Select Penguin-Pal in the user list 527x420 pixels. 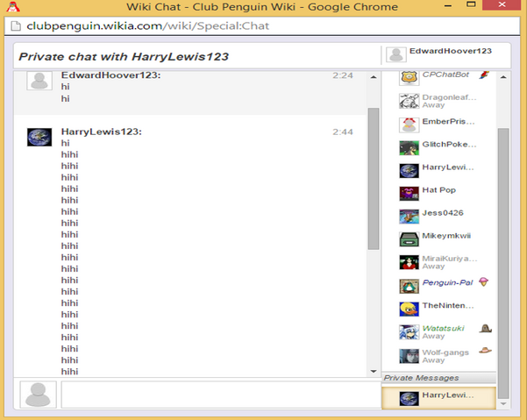pyautogui.click(x=447, y=282)
